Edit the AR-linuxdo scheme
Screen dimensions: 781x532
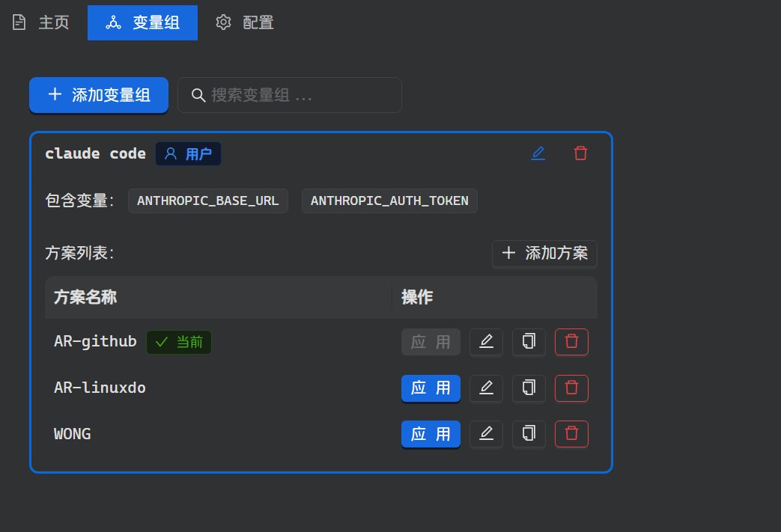tap(486, 388)
